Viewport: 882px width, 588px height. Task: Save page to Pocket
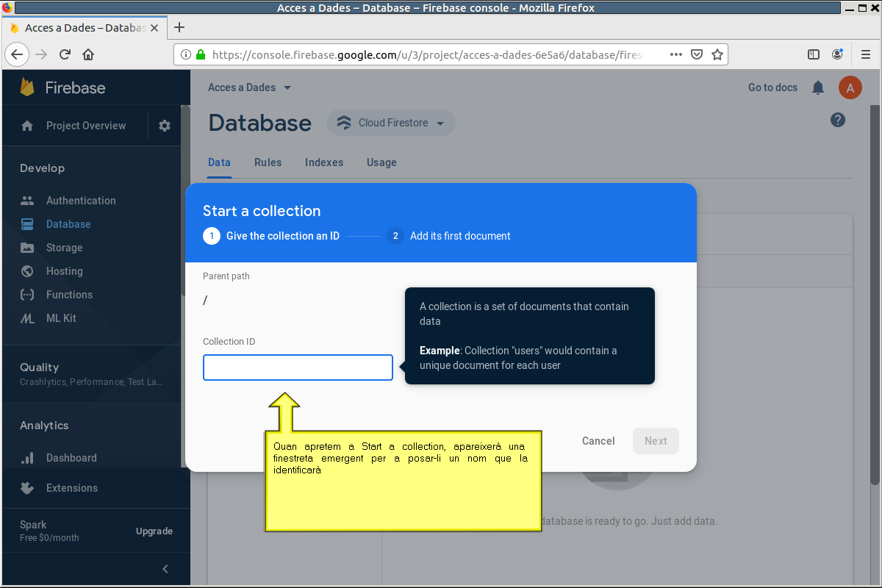click(x=697, y=54)
